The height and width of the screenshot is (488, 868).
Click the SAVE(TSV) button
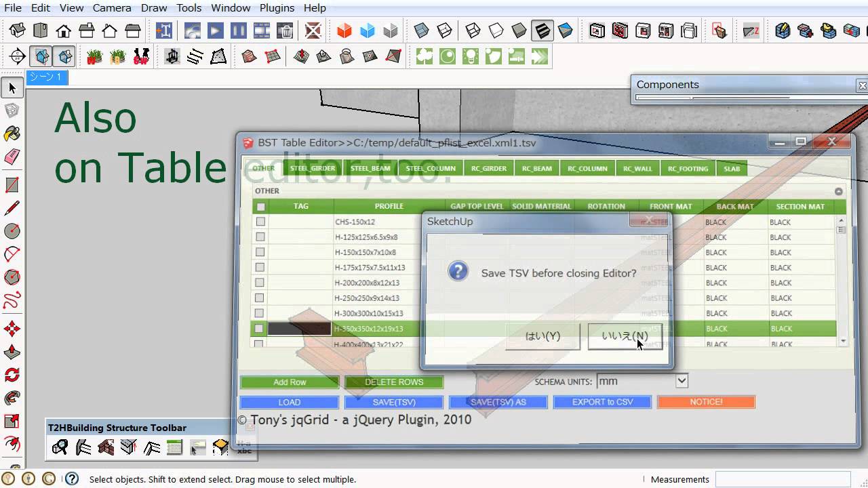pyautogui.click(x=394, y=402)
